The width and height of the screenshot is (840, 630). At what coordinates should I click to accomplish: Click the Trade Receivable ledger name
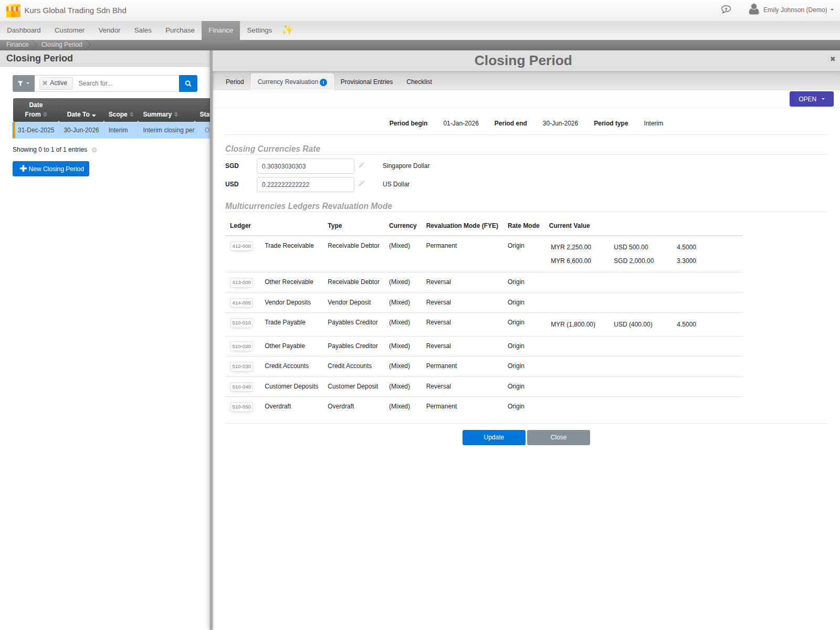click(x=289, y=246)
